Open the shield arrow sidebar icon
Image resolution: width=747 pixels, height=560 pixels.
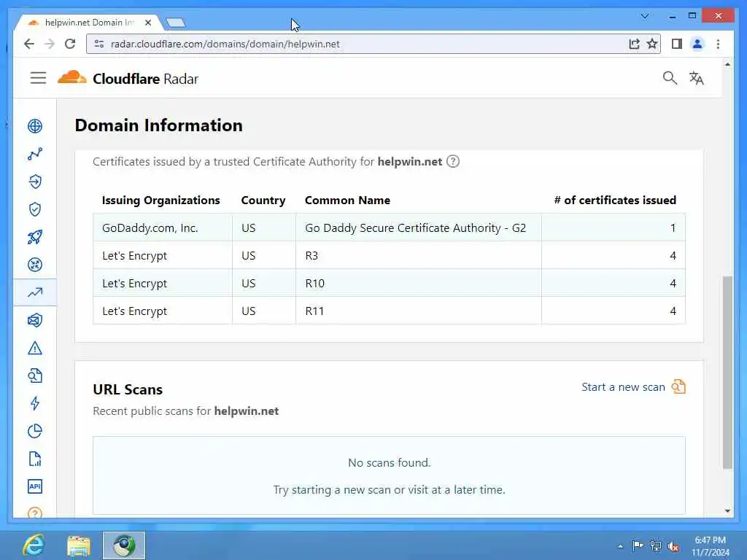coord(35,182)
